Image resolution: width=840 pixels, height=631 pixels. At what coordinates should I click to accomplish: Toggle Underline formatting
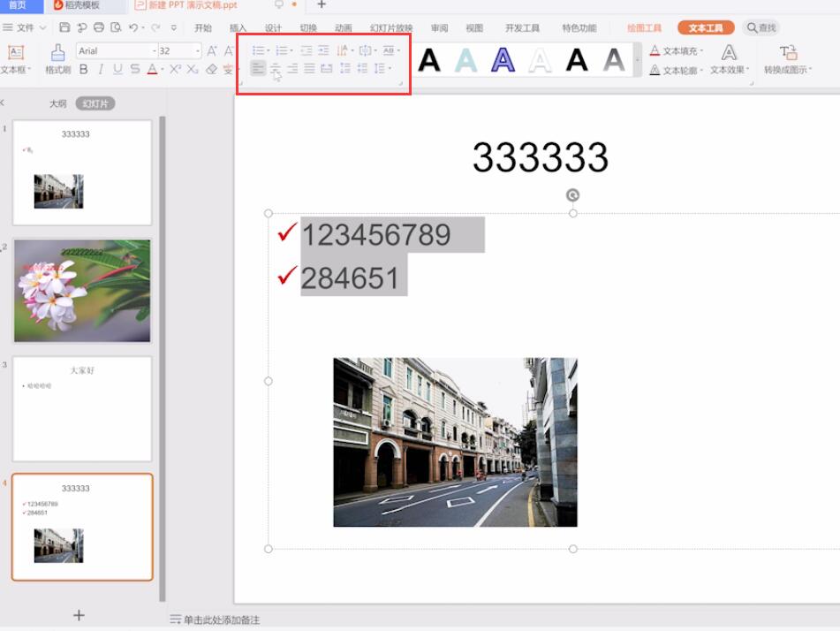point(117,69)
